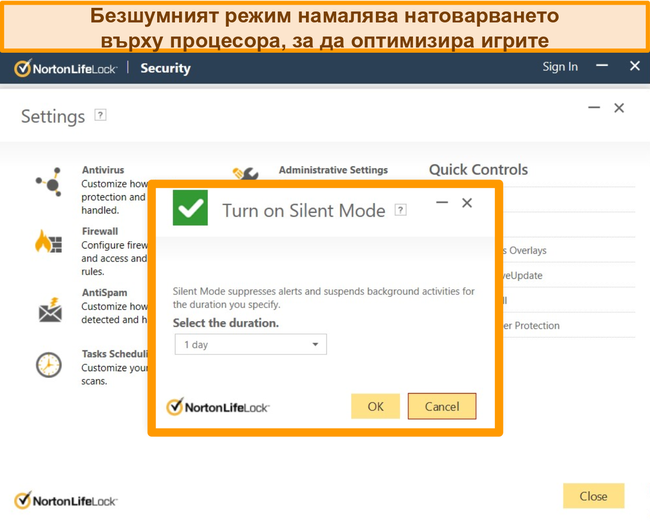Close the Settings panel with its X

pyautogui.click(x=619, y=108)
